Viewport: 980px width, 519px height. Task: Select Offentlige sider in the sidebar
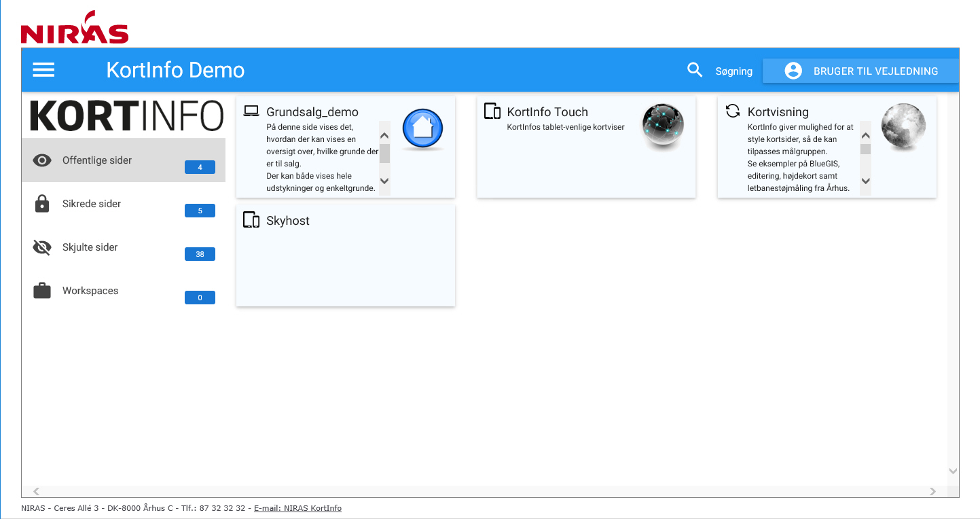(124, 160)
